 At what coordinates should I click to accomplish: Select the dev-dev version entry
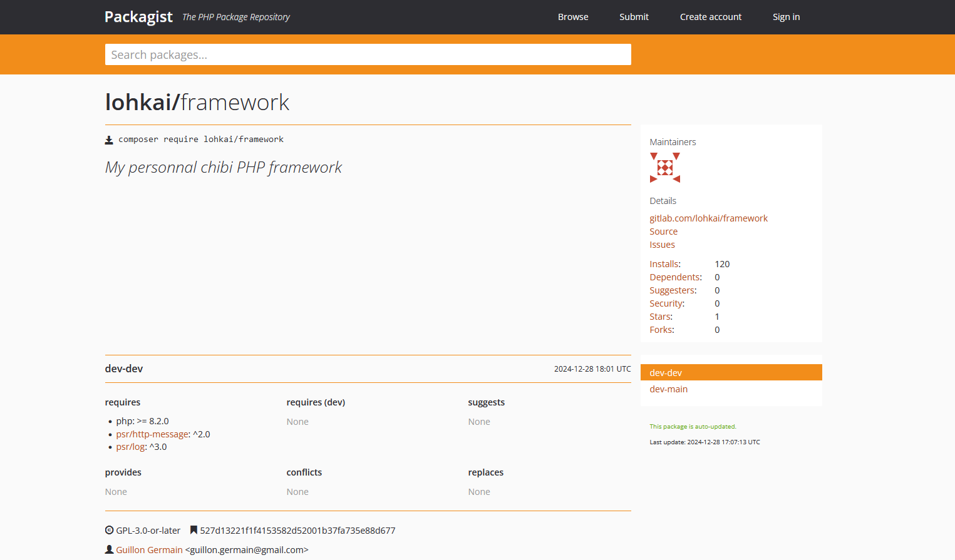[731, 372]
